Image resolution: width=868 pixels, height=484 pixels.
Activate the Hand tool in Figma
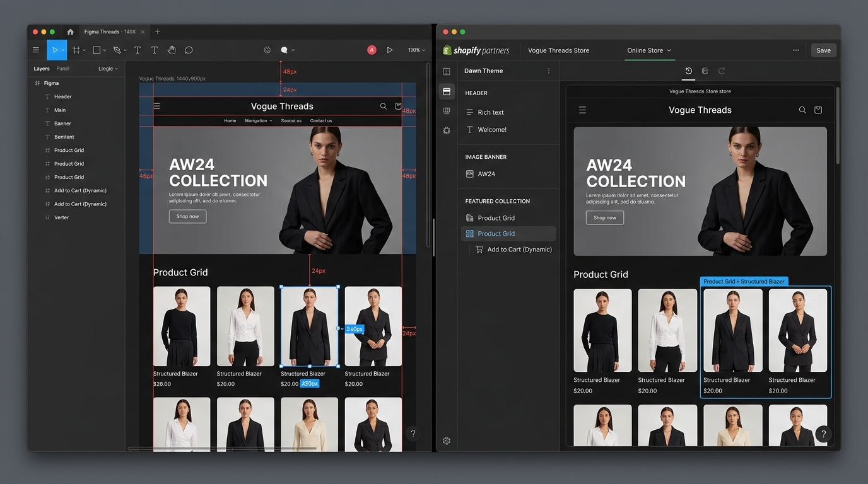(x=172, y=50)
